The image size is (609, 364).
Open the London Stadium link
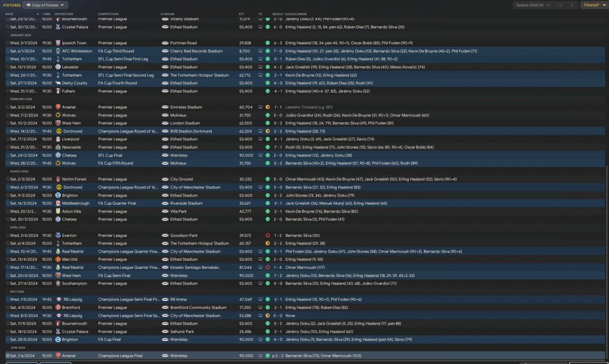(185, 123)
